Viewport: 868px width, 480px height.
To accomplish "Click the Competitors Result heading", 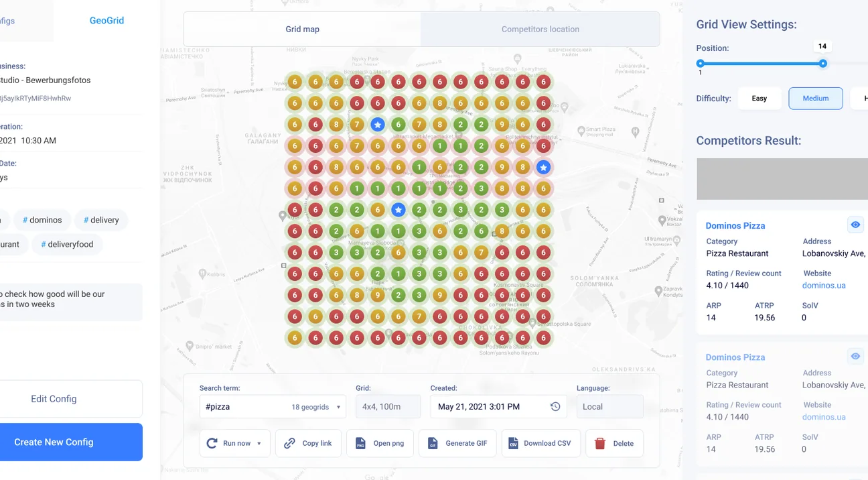I will pyautogui.click(x=749, y=141).
